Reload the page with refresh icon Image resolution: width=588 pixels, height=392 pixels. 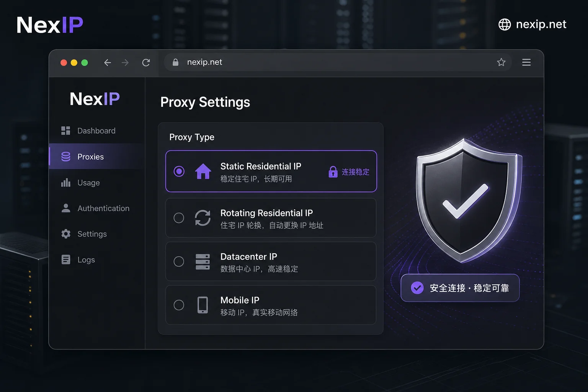coord(146,62)
